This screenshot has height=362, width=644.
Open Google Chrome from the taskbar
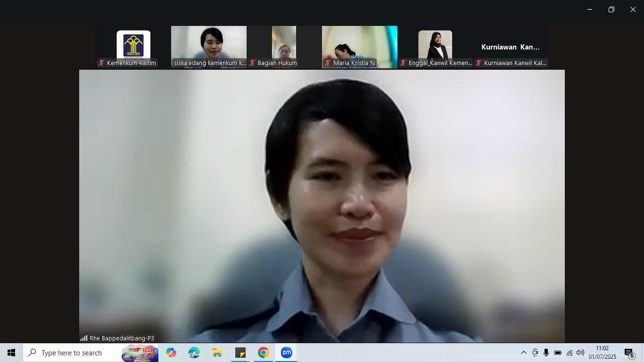point(263,353)
